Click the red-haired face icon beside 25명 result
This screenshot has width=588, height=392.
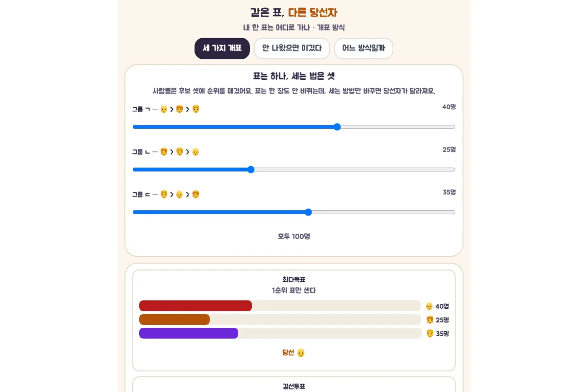point(430,320)
